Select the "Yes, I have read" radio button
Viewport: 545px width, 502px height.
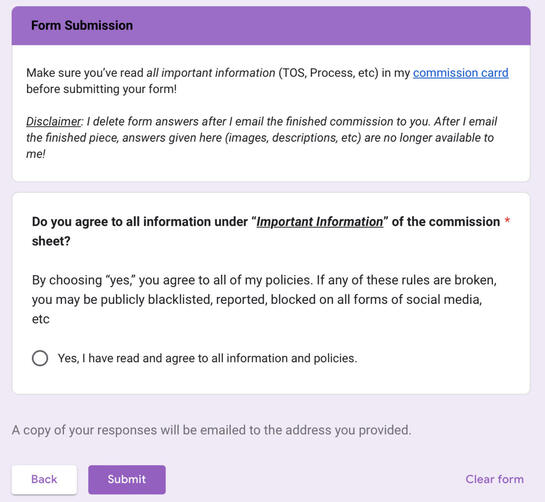(40, 358)
